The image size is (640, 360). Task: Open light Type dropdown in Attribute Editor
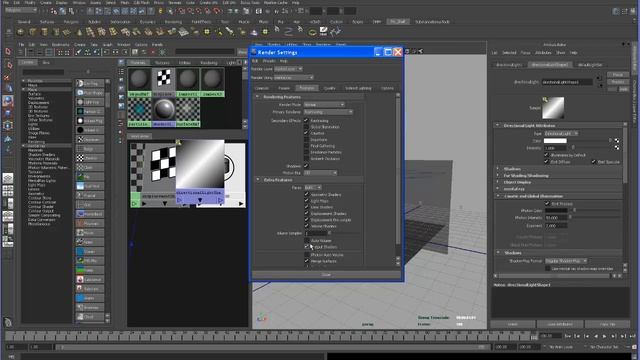pyautogui.click(x=561, y=133)
